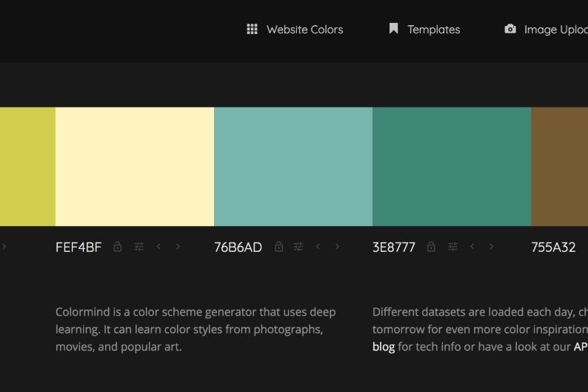Move FEF4BF color left

(x=158, y=247)
